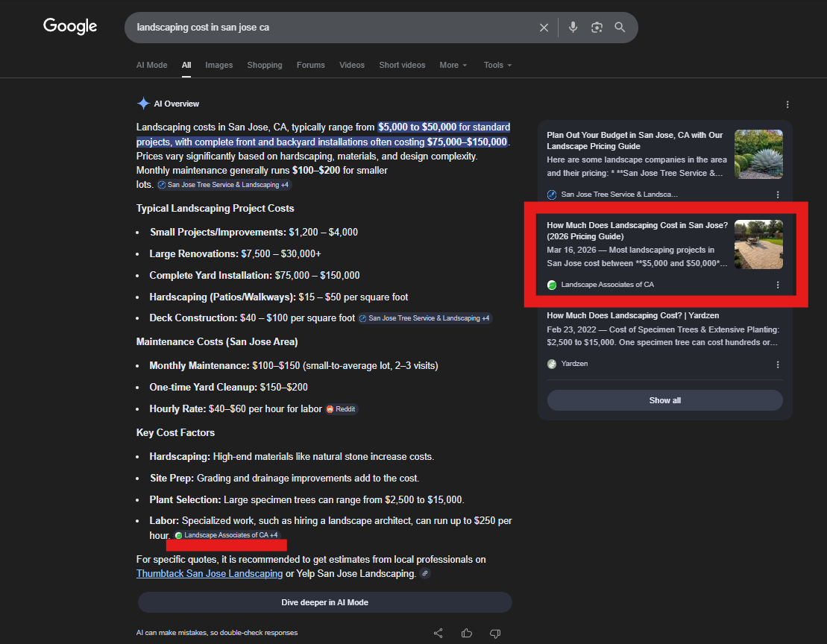Click the Google logo
The image size is (827, 644).
coord(70,26)
